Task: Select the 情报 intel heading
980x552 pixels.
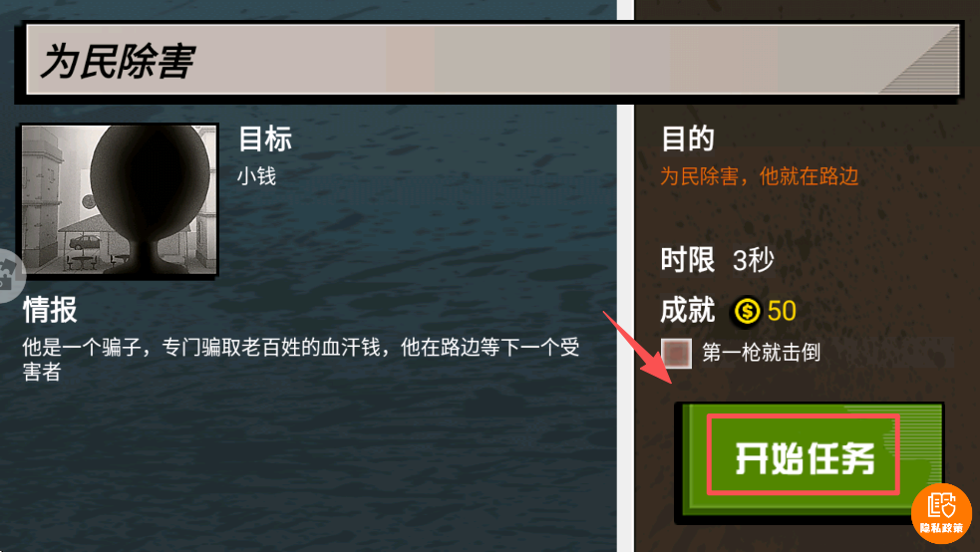Action: pos(50,310)
